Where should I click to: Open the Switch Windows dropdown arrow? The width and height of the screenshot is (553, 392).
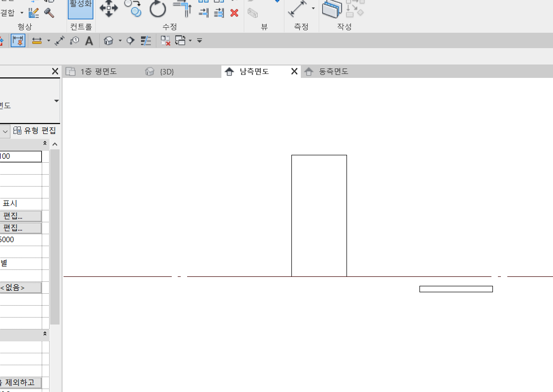pyautogui.click(x=190, y=41)
